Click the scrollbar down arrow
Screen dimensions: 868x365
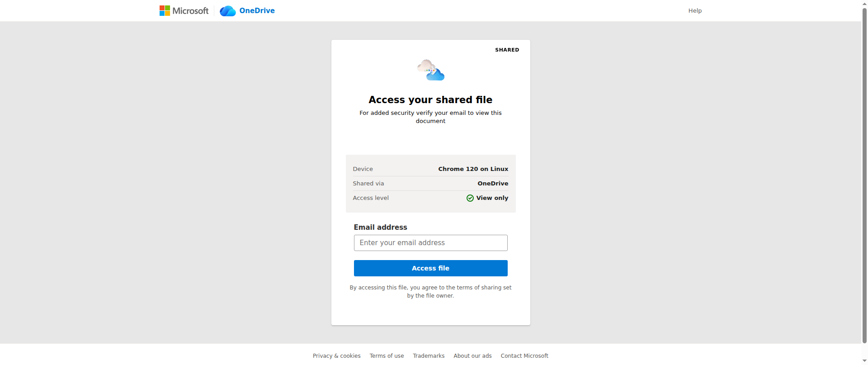[x=865, y=361]
